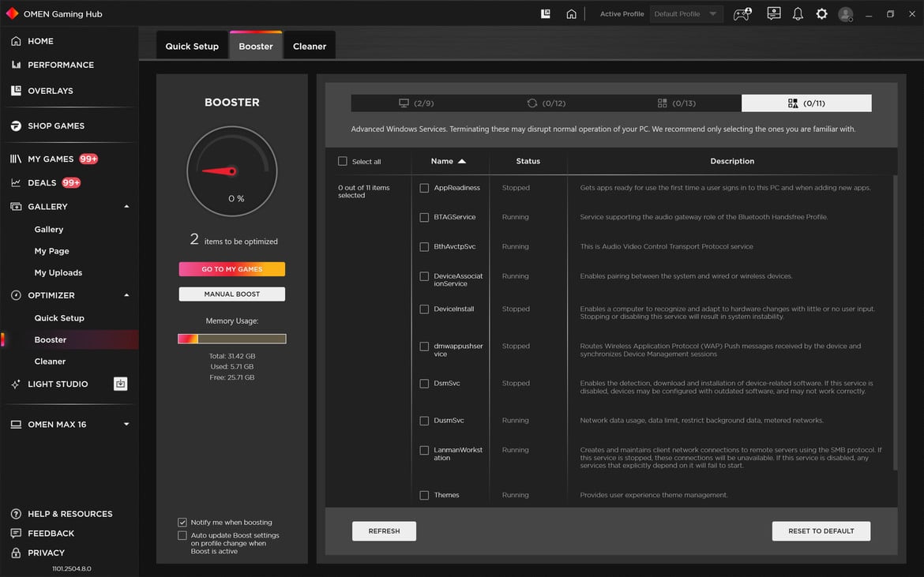Image resolution: width=924 pixels, height=577 pixels.
Task: Check the DsmSvc checkbox
Action: (424, 384)
